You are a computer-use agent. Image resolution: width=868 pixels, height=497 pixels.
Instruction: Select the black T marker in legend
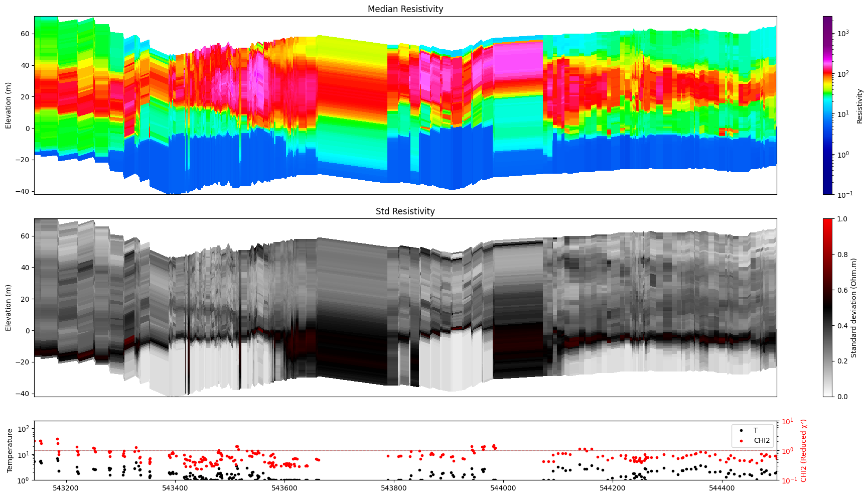[x=741, y=431]
